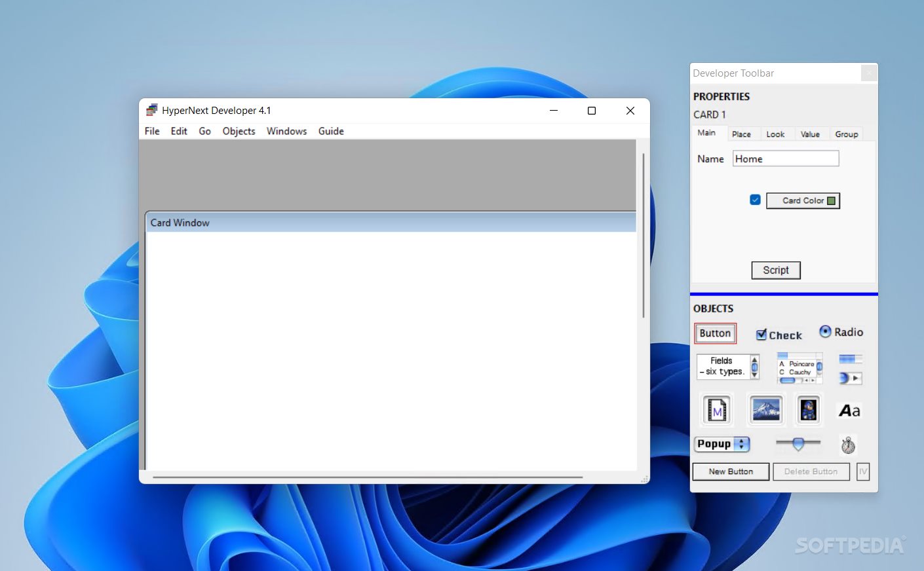Click the Card Window title bar

[391, 223]
